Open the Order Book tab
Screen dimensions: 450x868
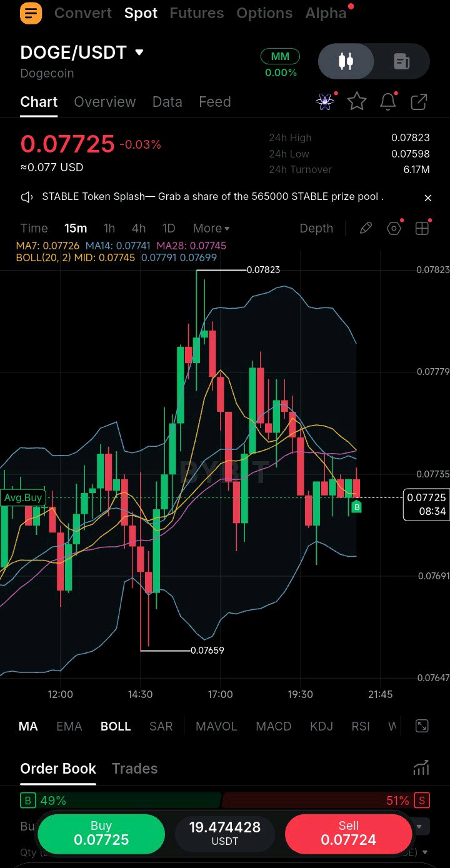(x=58, y=769)
